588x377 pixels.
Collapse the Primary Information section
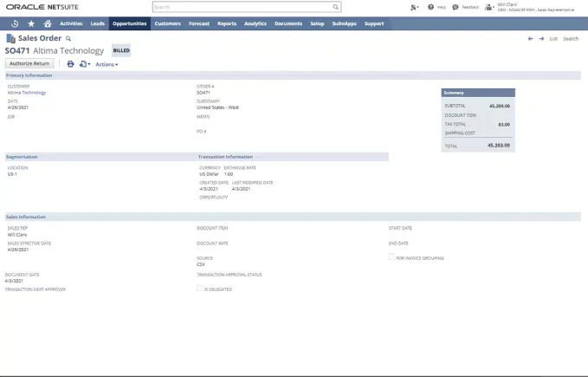[x=29, y=75]
